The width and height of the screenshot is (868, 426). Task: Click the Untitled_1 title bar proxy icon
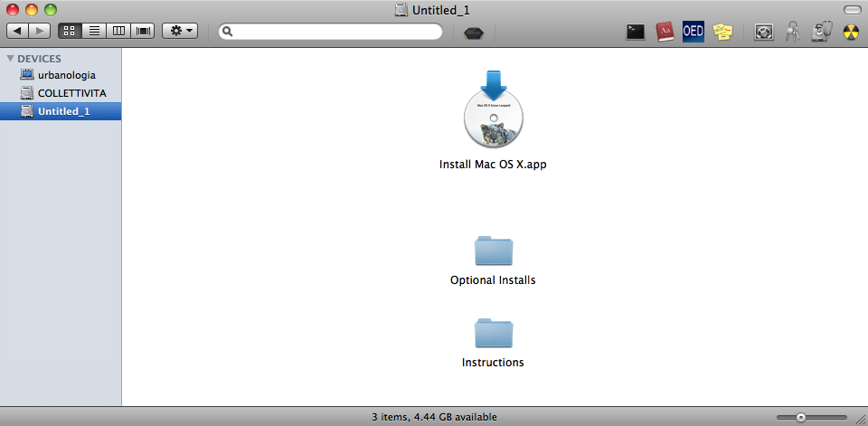(401, 10)
